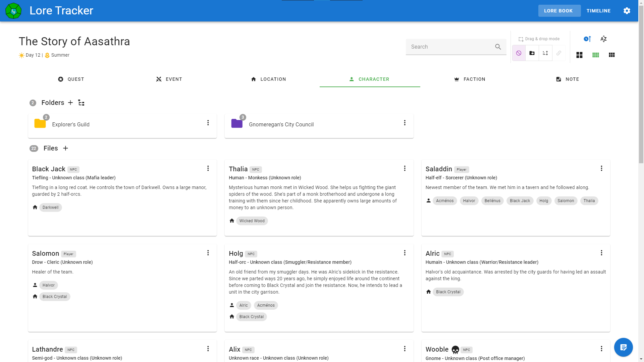This screenshot has width=644, height=362.
Task: Enable move-to-folder drag mode
Action: click(x=532, y=53)
